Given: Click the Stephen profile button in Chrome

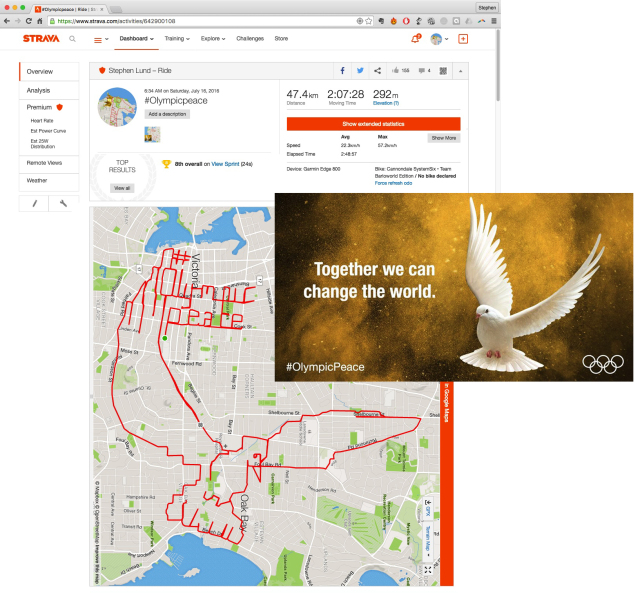Looking at the screenshot, I should click(487, 8).
